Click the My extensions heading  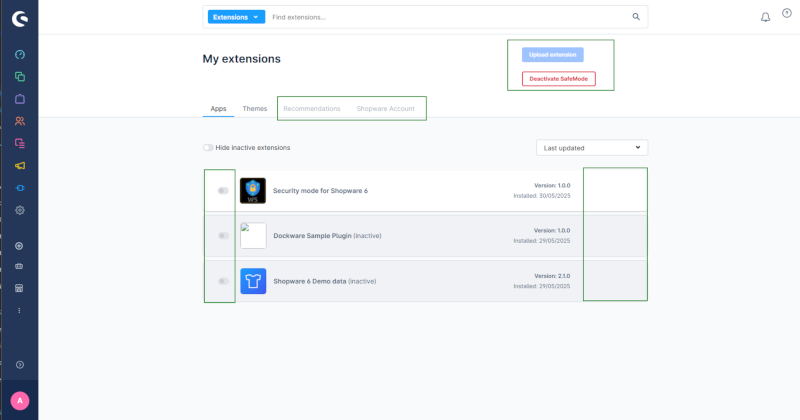point(241,59)
